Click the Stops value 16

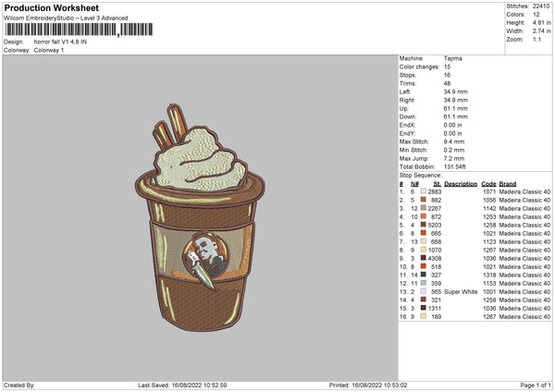[x=447, y=75]
